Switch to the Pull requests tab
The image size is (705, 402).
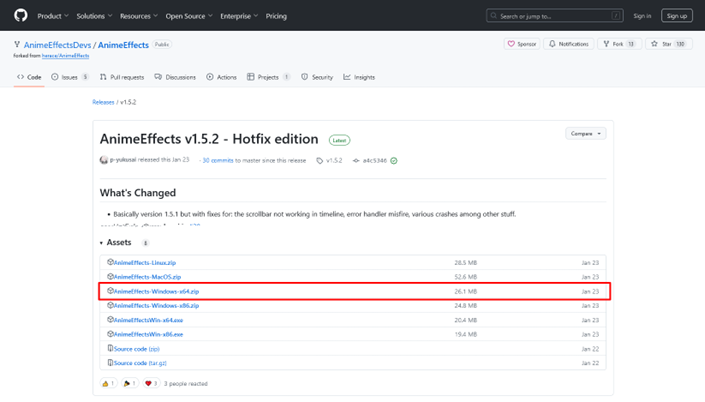(x=122, y=77)
